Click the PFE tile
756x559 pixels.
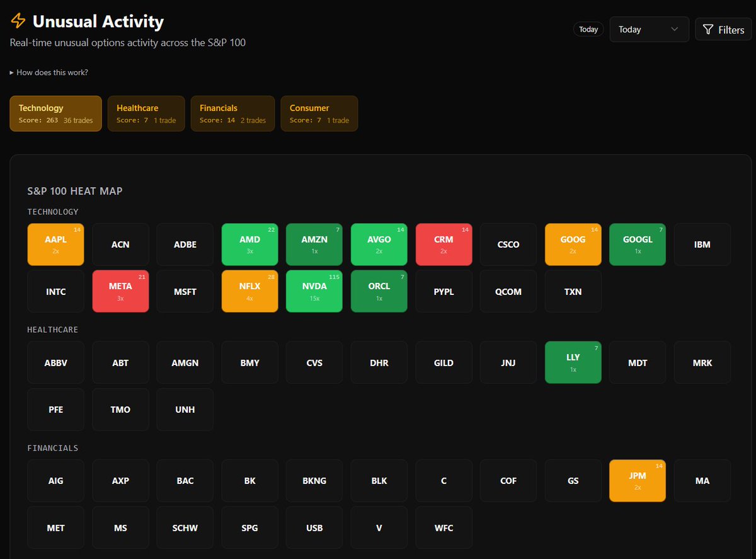[x=56, y=410]
